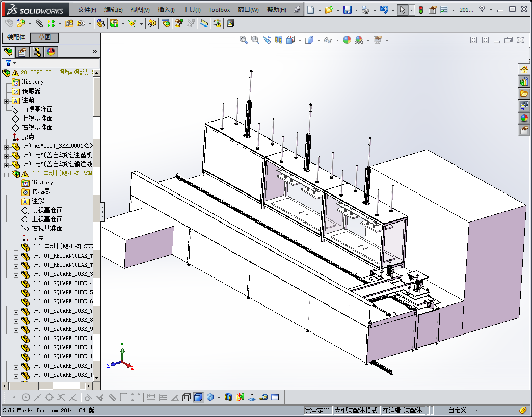Select the ConfigurationManager tab icon
The width and height of the screenshot is (532, 417).
coord(36,52)
